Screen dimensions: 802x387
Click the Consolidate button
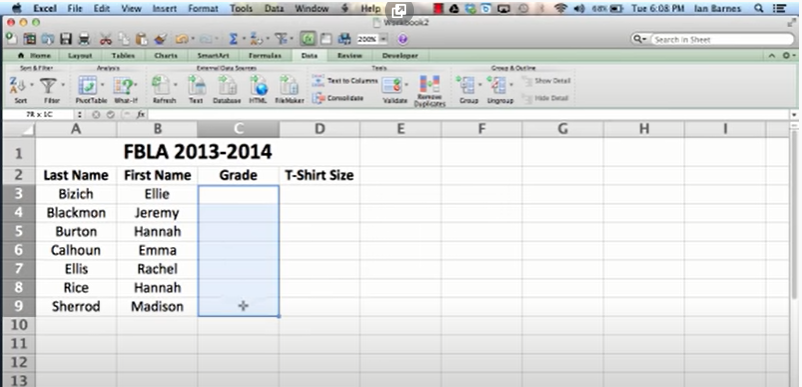(x=338, y=98)
